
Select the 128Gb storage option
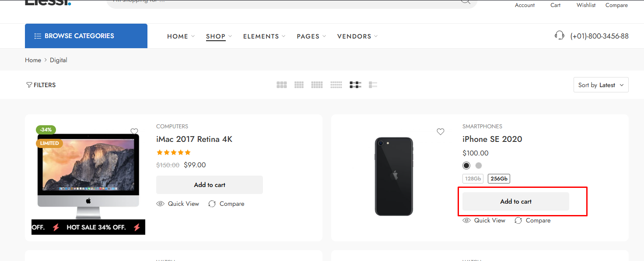[473, 179]
